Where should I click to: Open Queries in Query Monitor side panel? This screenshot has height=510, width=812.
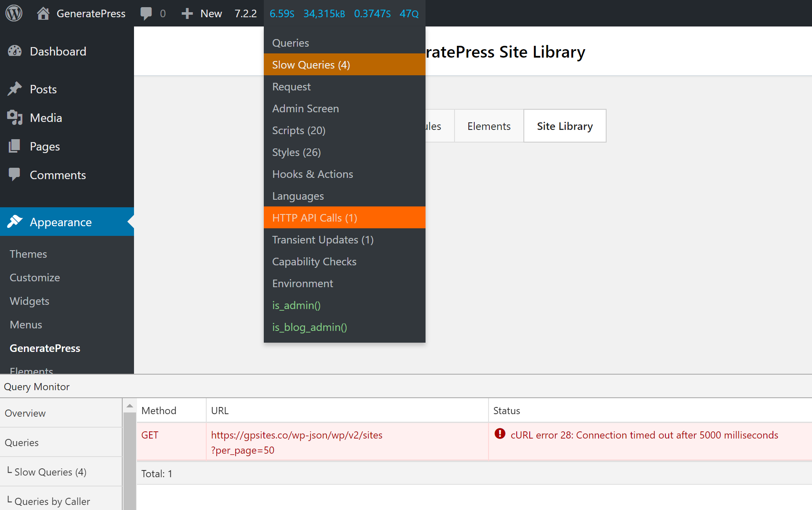[61, 442]
